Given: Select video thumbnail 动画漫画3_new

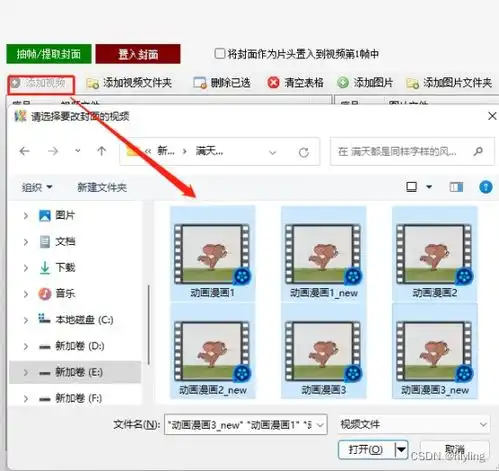Looking at the screenshot, I should [435, 351].
